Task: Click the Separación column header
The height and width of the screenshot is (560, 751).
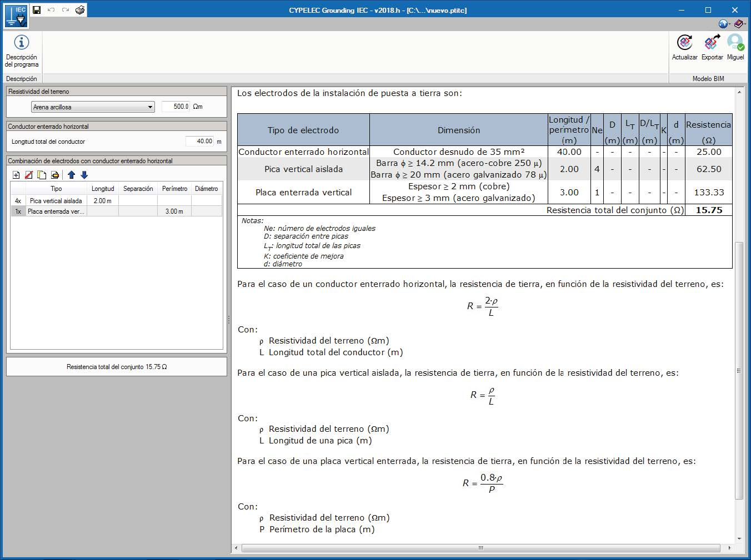Action: pyautogui.click(x=138, y=189)
